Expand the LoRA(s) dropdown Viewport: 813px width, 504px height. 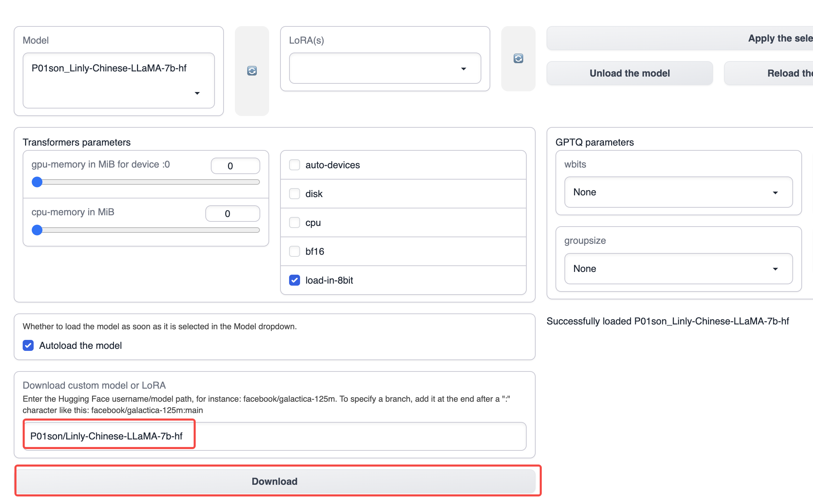(385, 68)
